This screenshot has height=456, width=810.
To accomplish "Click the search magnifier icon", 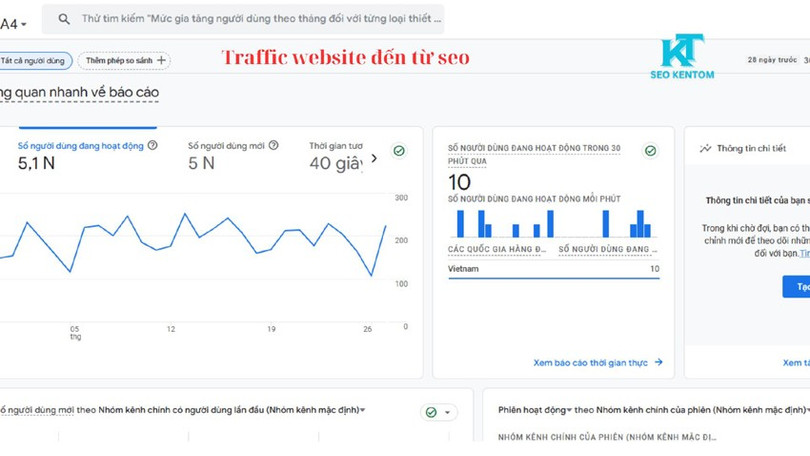I will pyautogui.click(x=65, y=19).
